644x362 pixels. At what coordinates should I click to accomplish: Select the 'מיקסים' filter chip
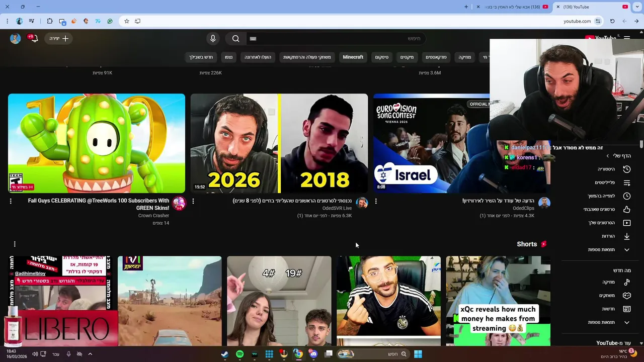click(x=407, y=57)
